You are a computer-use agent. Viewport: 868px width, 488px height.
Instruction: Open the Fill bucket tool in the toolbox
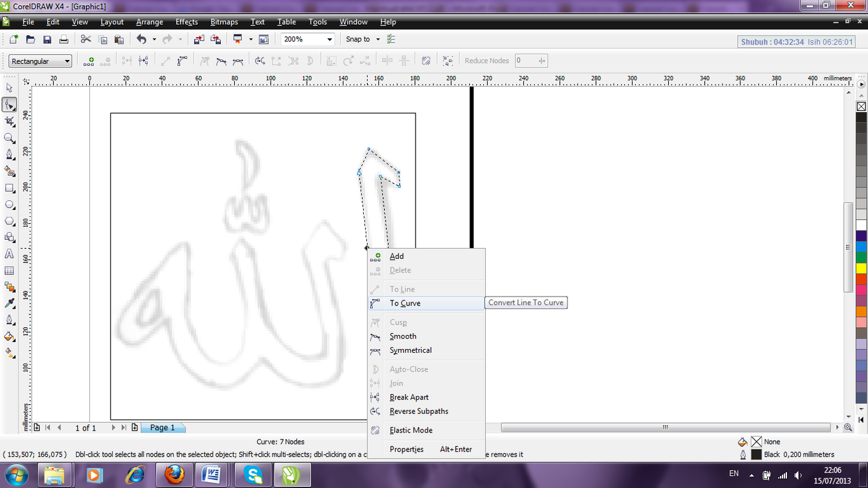(x=8, y=336)
